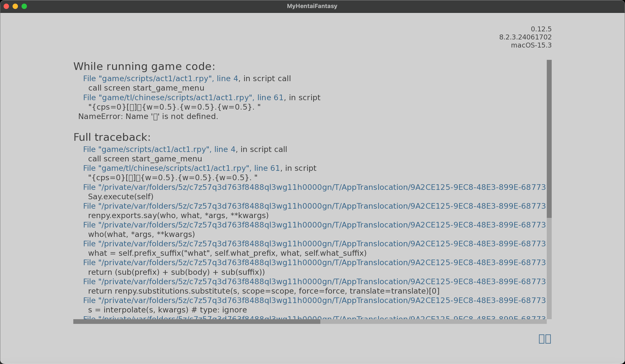Open act1.rpy line 4 link under 'While running game code'
Image resolution: width=625 pixels, height=364 pixels.
tap(160, 79)
